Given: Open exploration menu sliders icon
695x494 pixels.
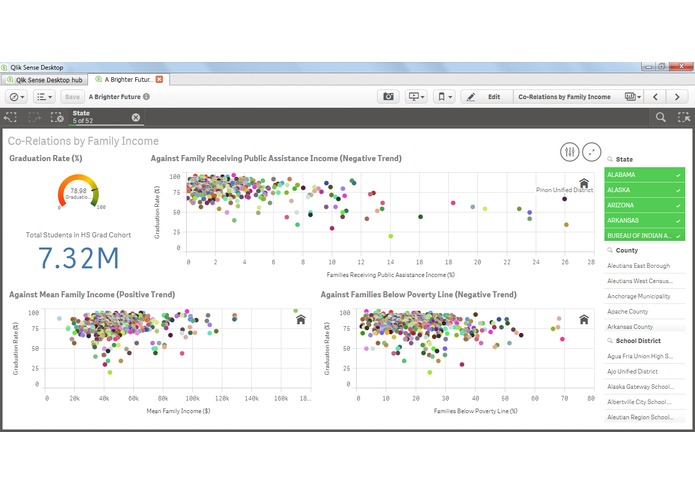Looking at the screenshot, I should [x=570, y=152].
